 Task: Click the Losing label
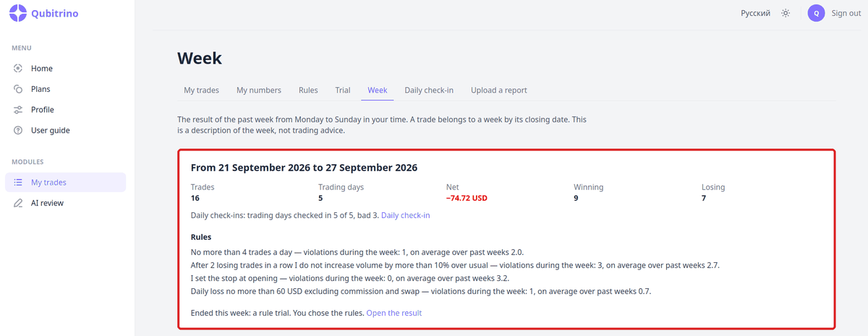pyautogui.click(x=713, y=187)
